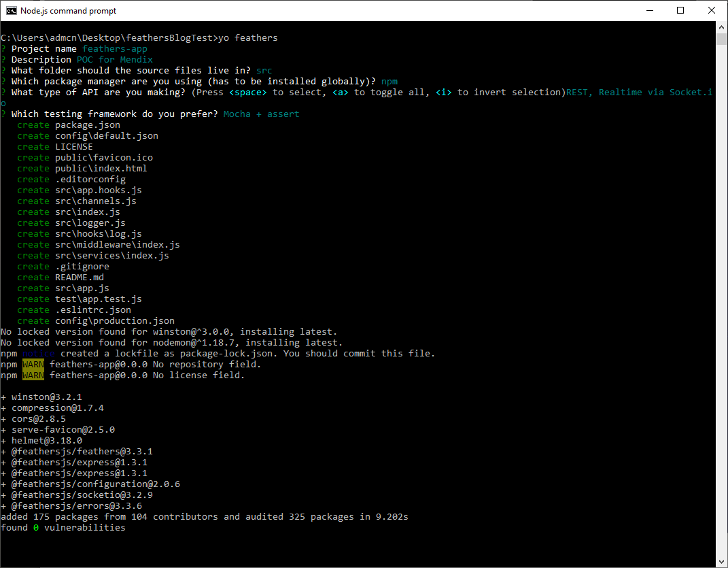Click the 'src\middleware\index.js' file line
Image resolution: width=728 pixels, height=568 pixels.
click(99, 244)
